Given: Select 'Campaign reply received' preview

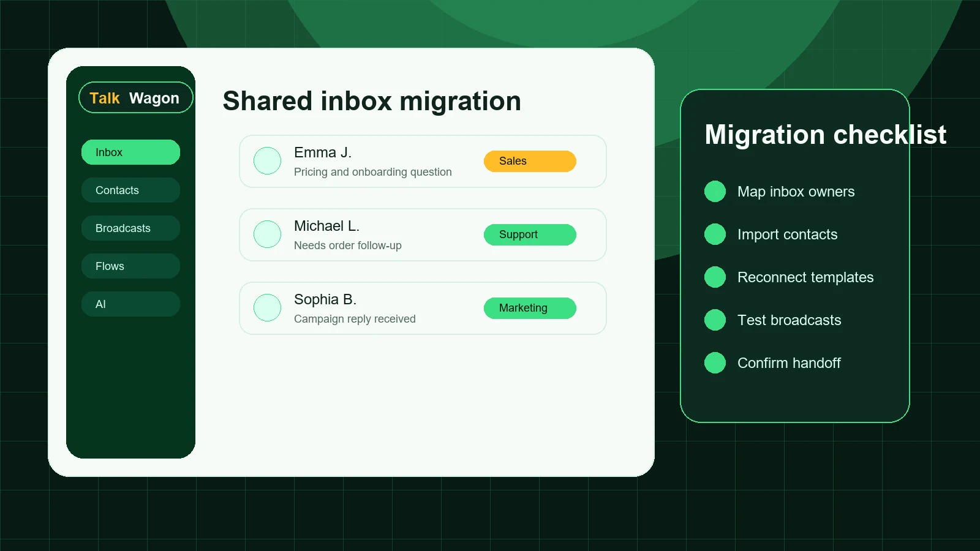Looking at the screenshot, I should pos(355,319).
